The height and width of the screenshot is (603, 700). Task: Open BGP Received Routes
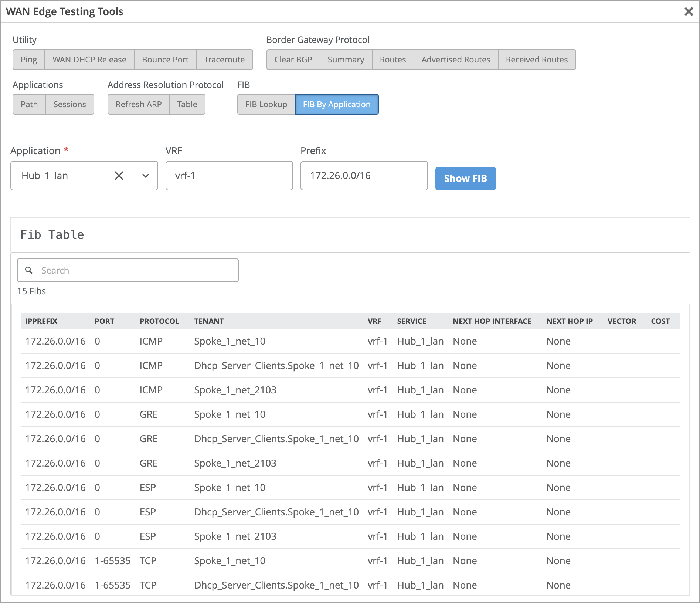coord(537,60)
